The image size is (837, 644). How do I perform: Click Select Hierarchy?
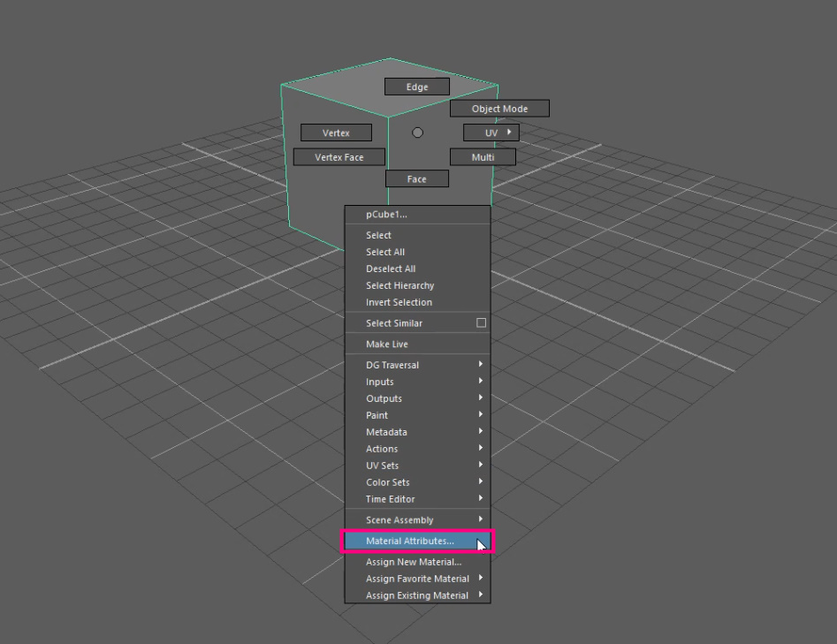tap(417, 285)
